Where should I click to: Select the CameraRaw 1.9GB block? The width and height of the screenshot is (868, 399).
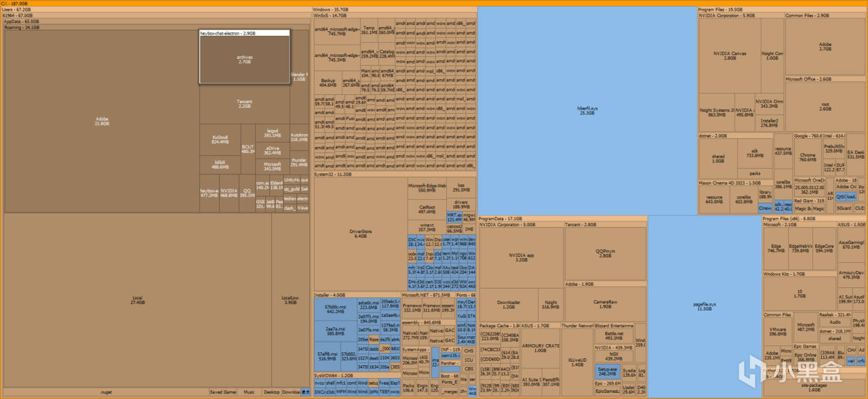(605, 304)
